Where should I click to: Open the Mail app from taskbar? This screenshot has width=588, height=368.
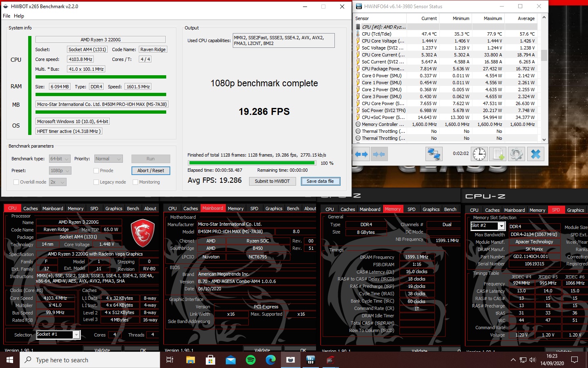(x=230, y=360)
